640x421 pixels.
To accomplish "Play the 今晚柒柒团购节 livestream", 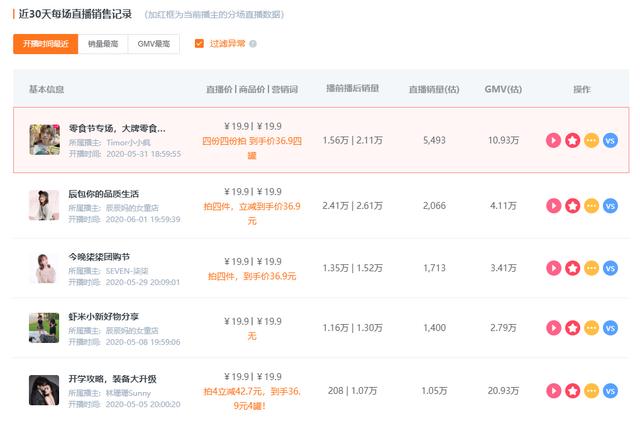I will coord(554,268).
